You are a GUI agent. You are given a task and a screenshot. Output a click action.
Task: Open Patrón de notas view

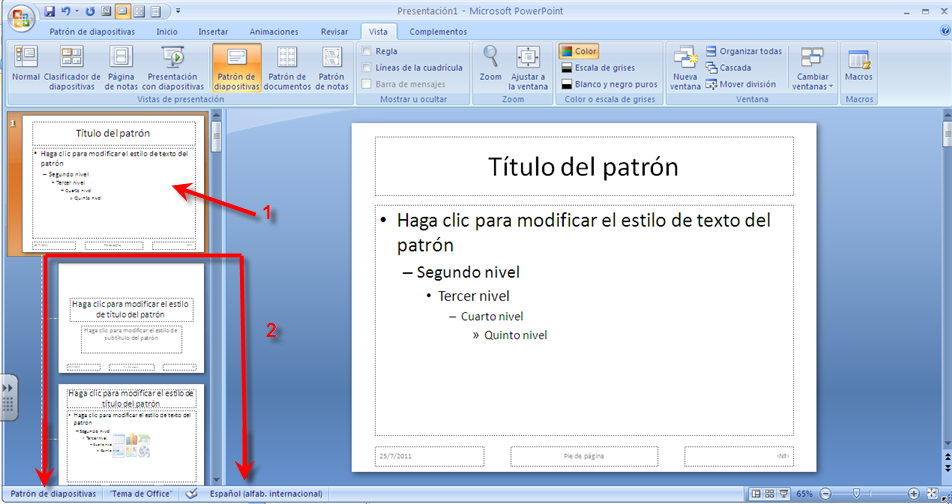coord(332,67)
